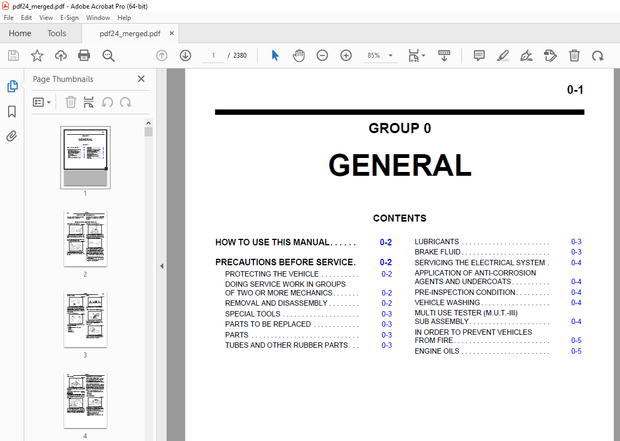Click the fit page scrolling mode icon
The height and width of the screenshot is (441, 620).
pos(414,55)
